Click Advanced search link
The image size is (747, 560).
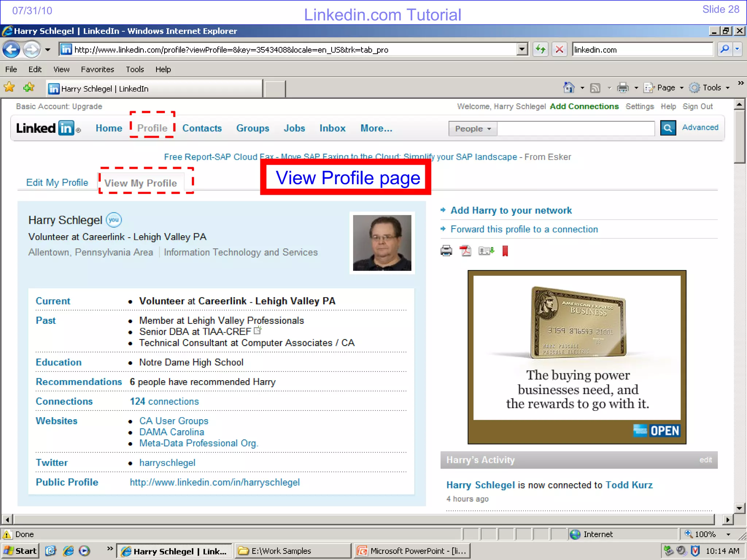(x=700, y=127)
